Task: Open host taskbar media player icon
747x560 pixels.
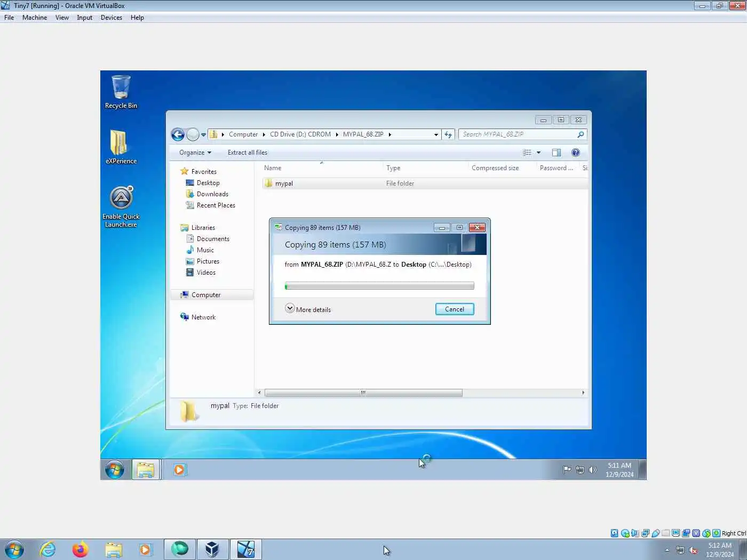Action: (x=145, y=549)
